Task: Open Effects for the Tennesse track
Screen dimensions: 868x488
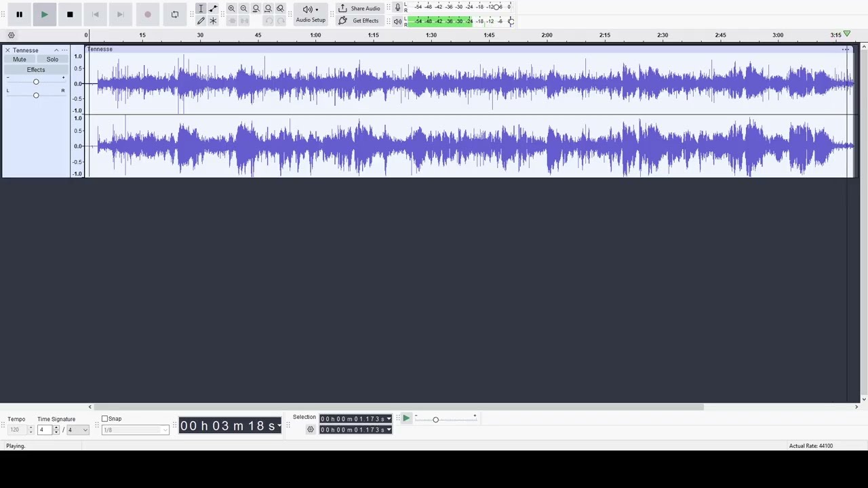Action: pos(36,70)
